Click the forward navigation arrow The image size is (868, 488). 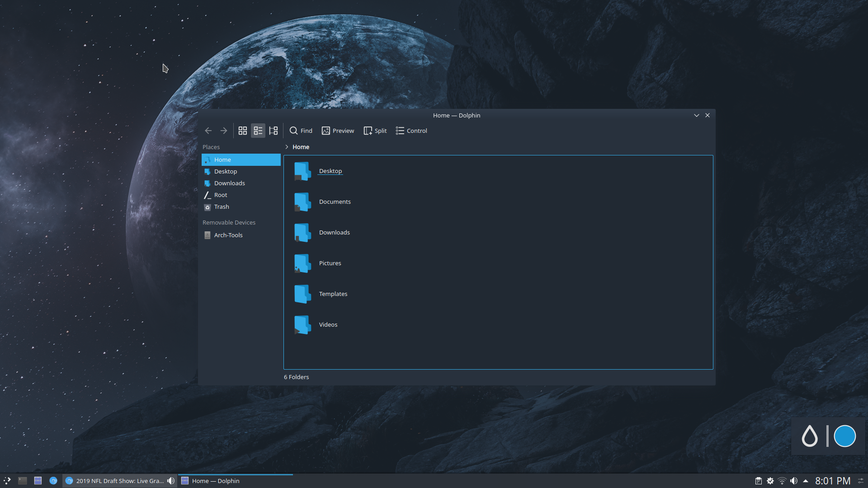click(223, 131)
